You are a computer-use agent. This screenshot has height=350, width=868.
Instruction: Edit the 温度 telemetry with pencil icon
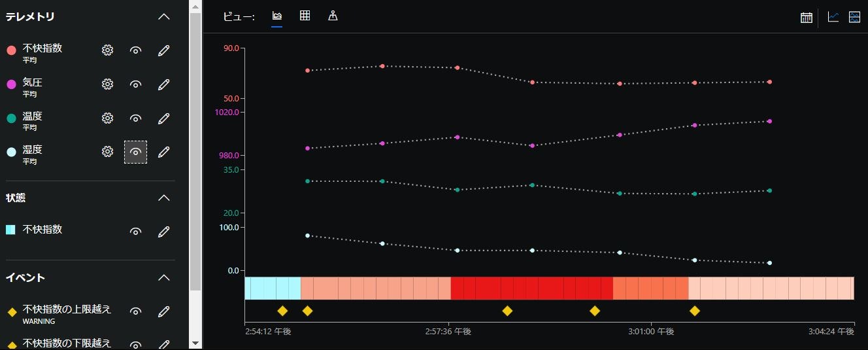pos(164,118)
